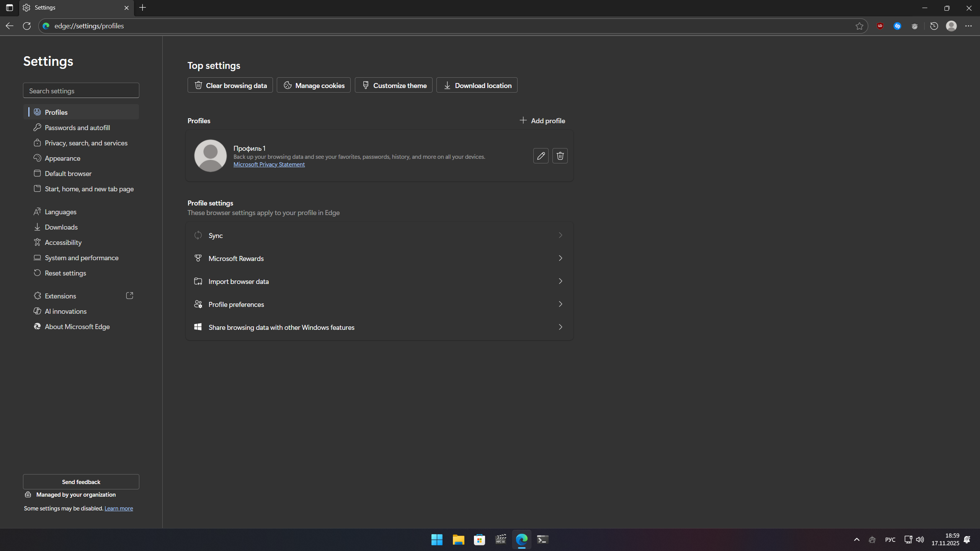
Task: Click the delete profile trash icon
Action: click(560, 156)
